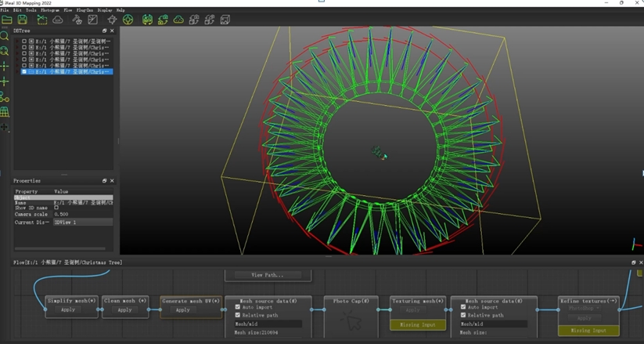The width and height of the screenshot is (644, 344).
Task: Open the Tools menu
Action: pos(31,10)
